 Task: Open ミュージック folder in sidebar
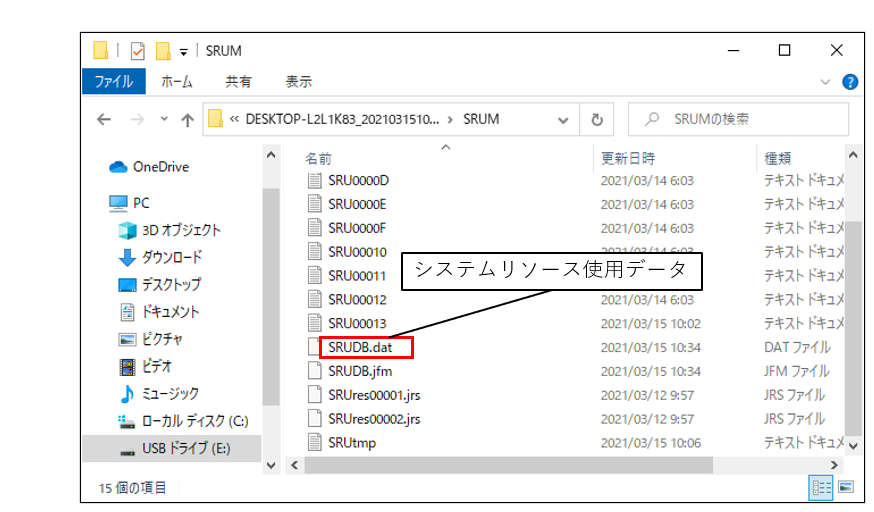[159, 393]
